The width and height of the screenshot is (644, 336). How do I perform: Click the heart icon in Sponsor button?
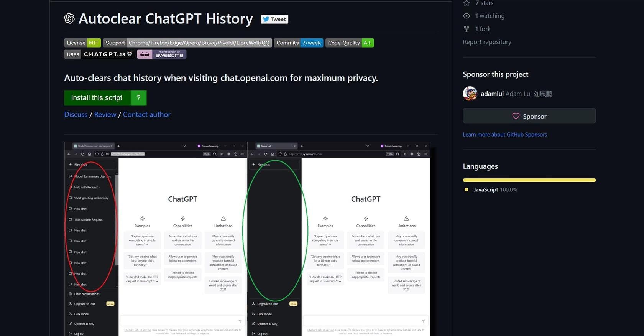[516, 116]
